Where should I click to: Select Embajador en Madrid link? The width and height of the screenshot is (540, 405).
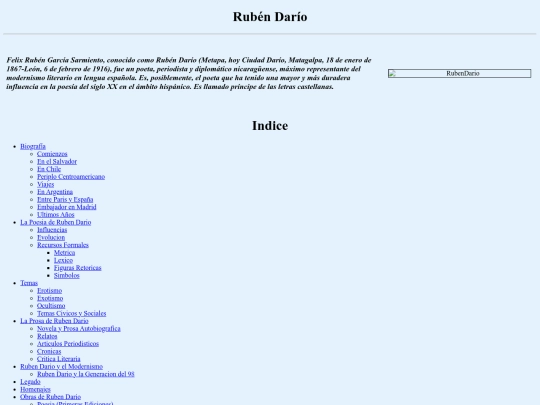tap(66, 207)
